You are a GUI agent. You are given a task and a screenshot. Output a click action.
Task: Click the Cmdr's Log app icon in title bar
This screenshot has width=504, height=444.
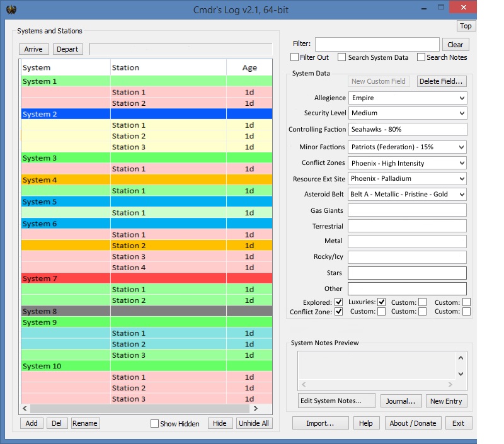pos(11,9)
